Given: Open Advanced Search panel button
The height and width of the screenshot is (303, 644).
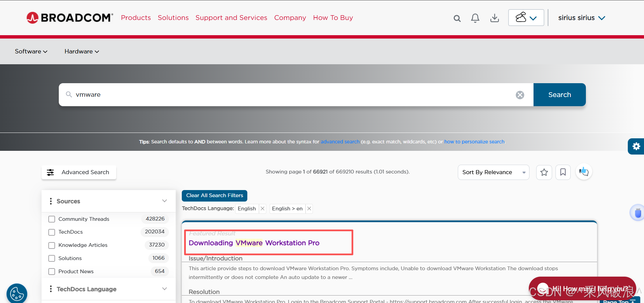Looking at the screenshot, I should click(79, 172).
